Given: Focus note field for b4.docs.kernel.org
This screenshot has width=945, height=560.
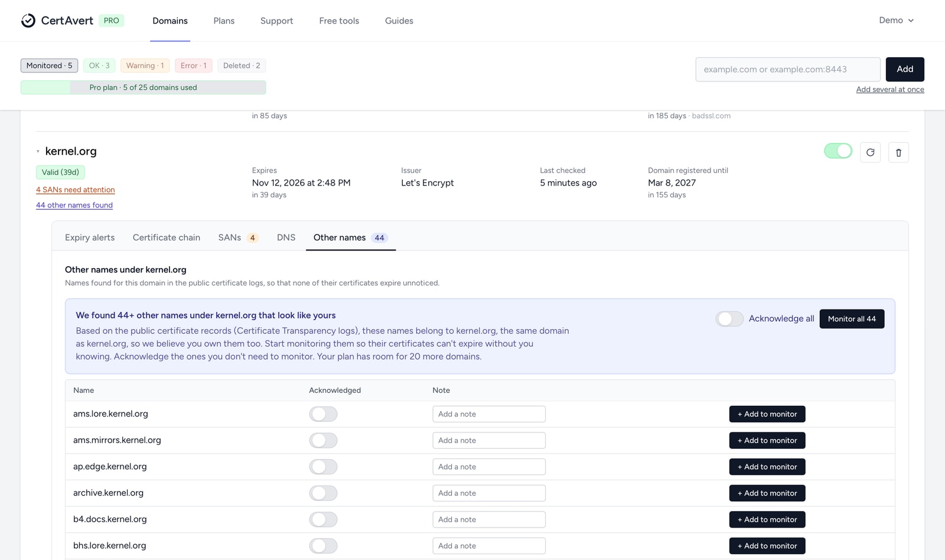Looking at the screenshot, I should (x=489, y=520).
